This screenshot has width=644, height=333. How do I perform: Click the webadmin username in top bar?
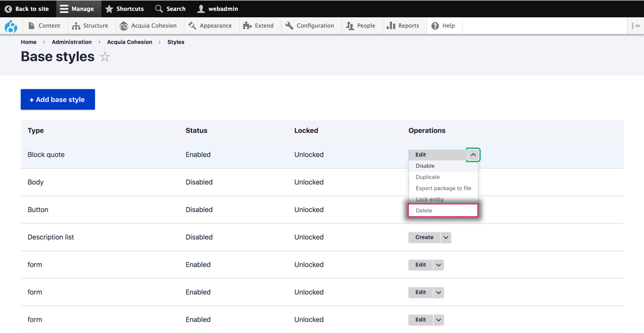(223, 9)
